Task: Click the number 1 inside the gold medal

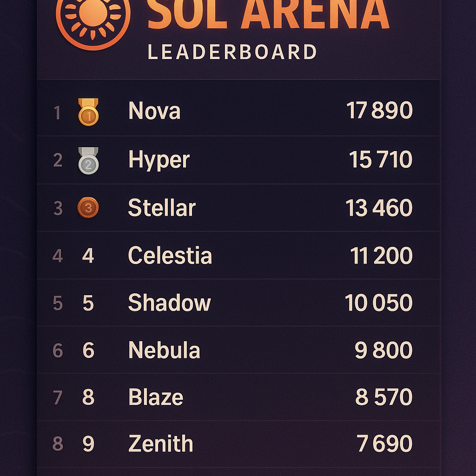Action: (x=90, y=115)
